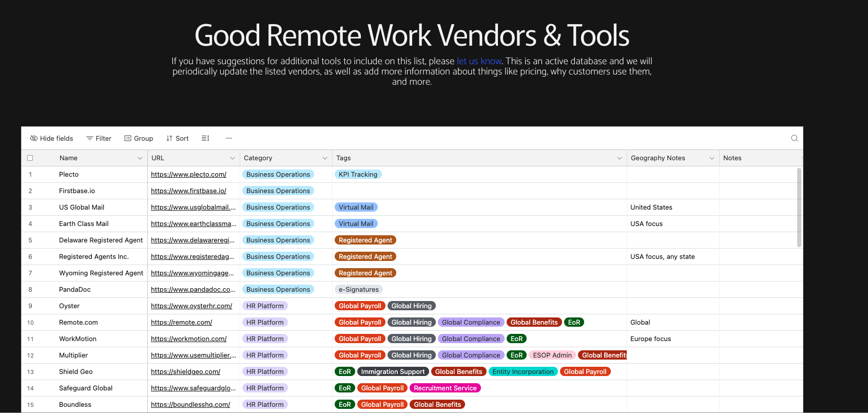Click Global Compliance tag in Multiplier row
Viewport: 868px width, 413px height.
[x=471, y=355]
